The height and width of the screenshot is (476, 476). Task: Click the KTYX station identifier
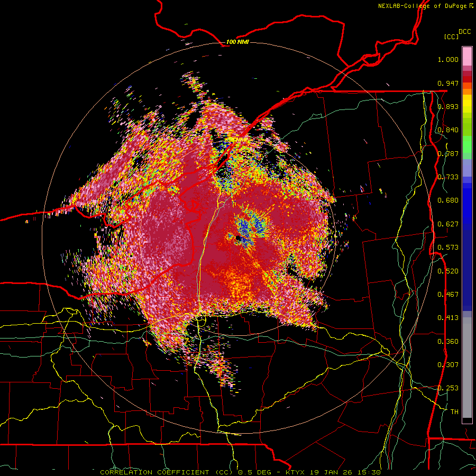tap(296, 472)
